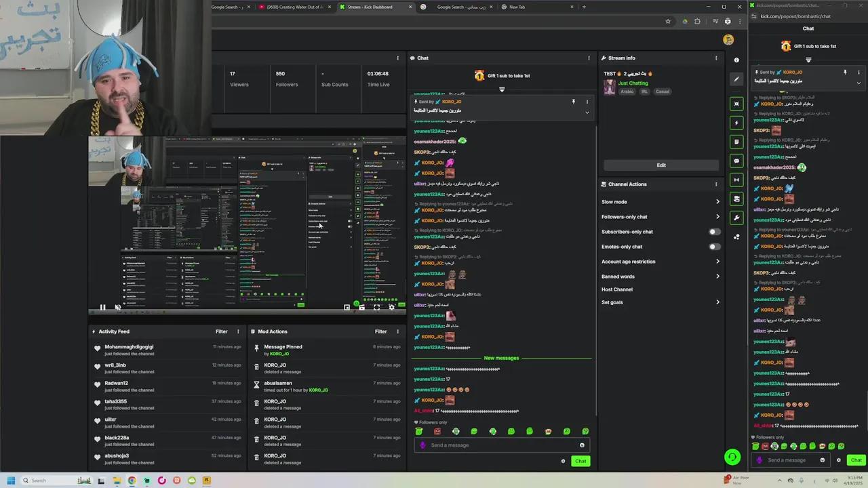The height and width of the screenshot is (488, 868).
Task: Click the Edit stream info button
Action: 660,165
